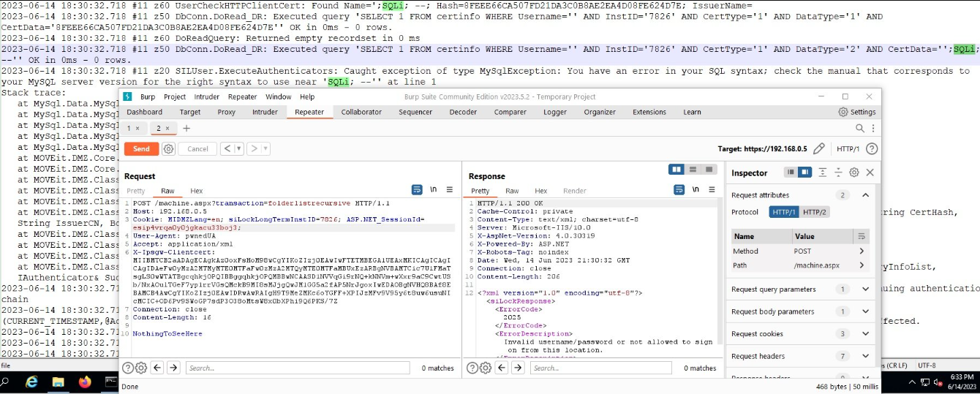Open Burp Settings

857,112
